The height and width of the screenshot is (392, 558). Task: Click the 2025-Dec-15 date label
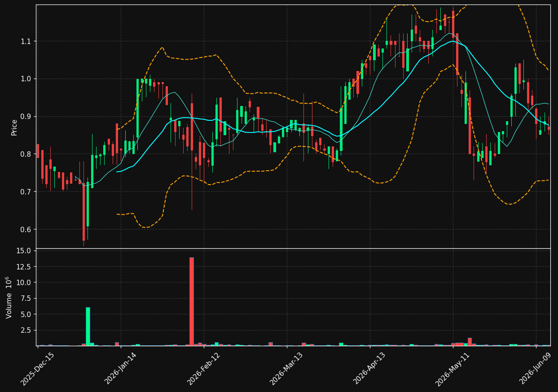point(37,369)
